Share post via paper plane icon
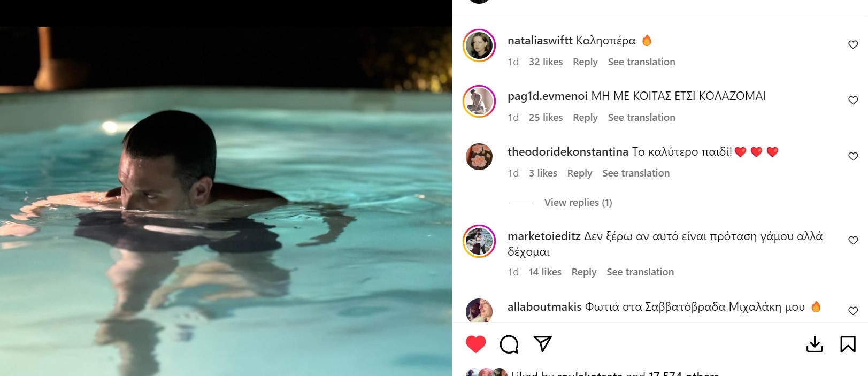 tap(542, 344)
